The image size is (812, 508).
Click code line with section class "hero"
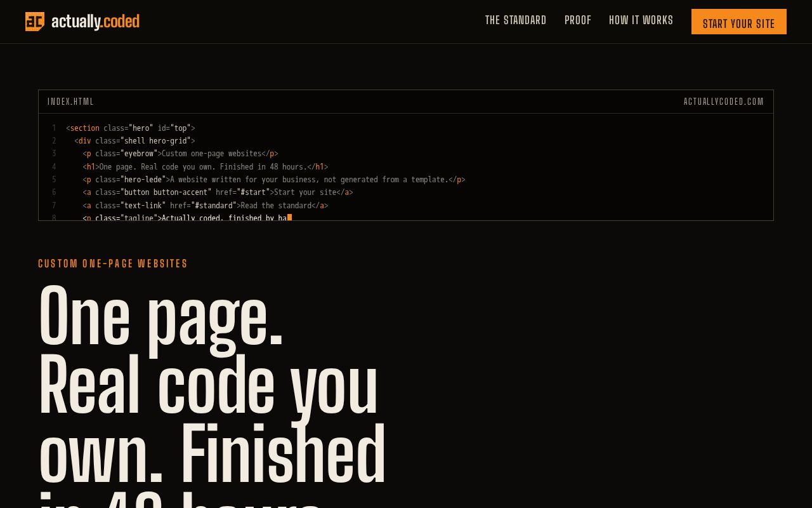pyautogui.click(x=131, y=128)
